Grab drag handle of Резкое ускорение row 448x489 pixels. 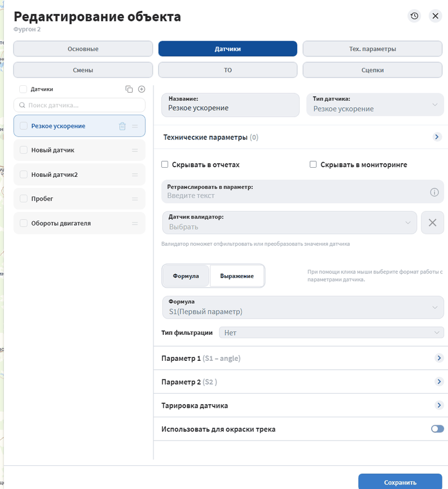[135, 126]
